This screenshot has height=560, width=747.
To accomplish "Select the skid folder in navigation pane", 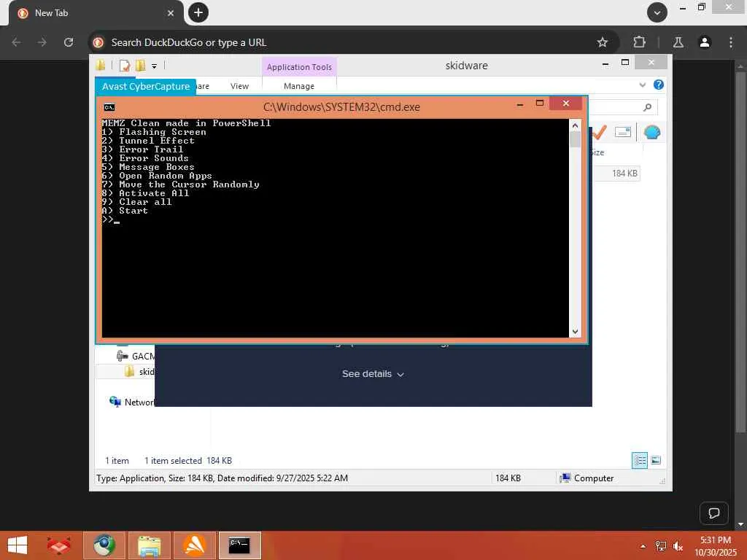I will point(139,371).
